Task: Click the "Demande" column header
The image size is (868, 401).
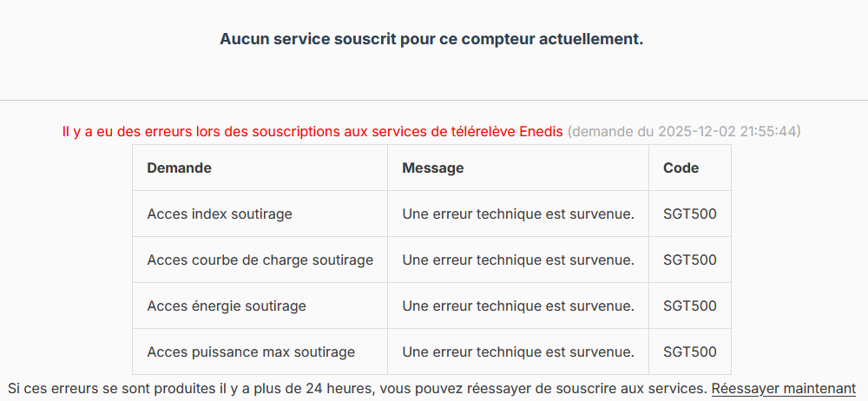Action: click(x=180, y=168)
